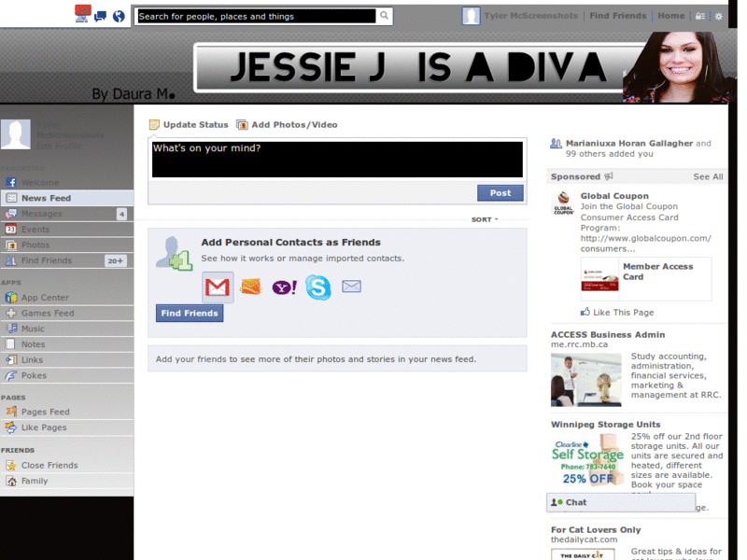Click the orange Hotmail envelope icon

point(251,287)
